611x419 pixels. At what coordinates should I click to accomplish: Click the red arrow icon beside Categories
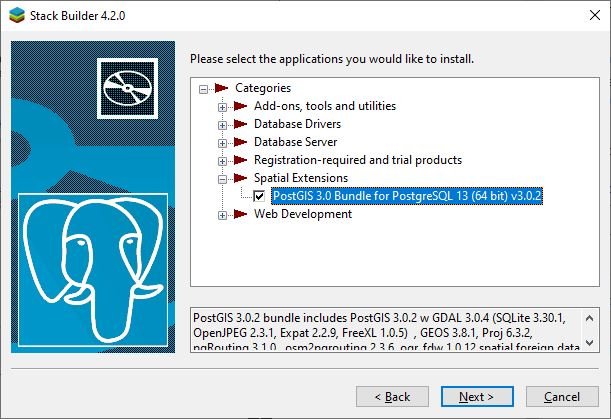[221, 88]
